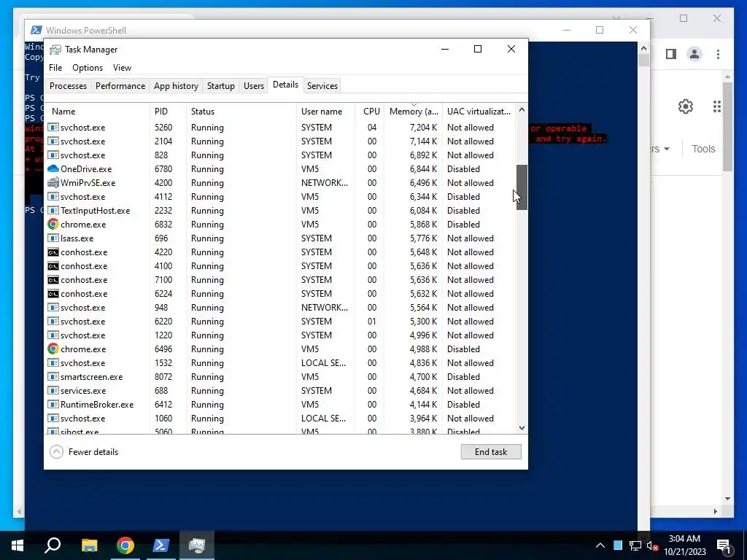Open the Options menu

click(88, 68)
